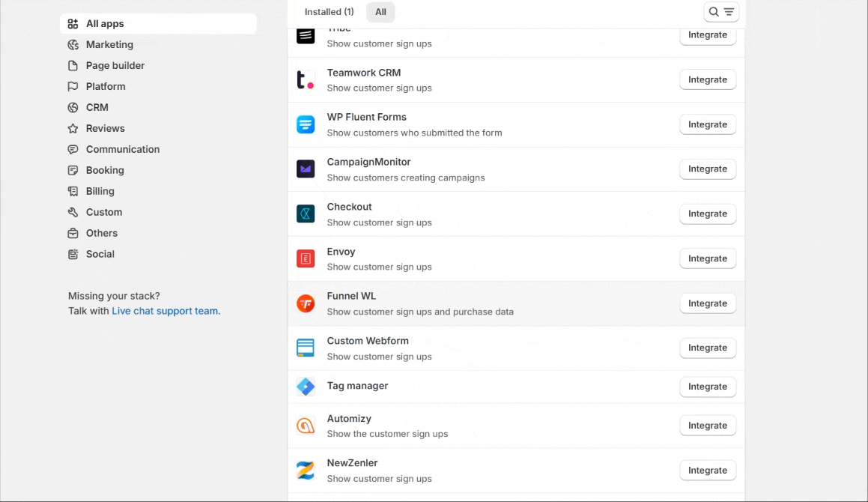This screenshot has height=502, width=868.
Task: Click the Envoy red app logo
Action: (x=306, y=258)
